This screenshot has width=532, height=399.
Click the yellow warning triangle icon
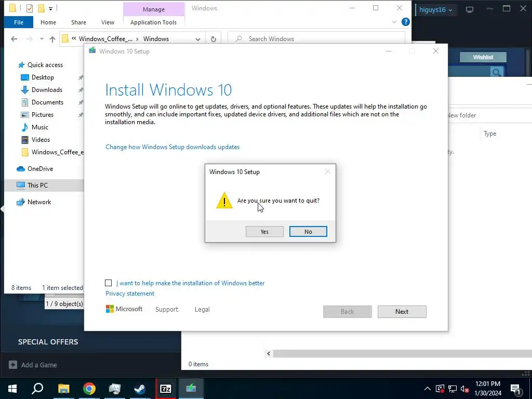[x=224, y=200]
